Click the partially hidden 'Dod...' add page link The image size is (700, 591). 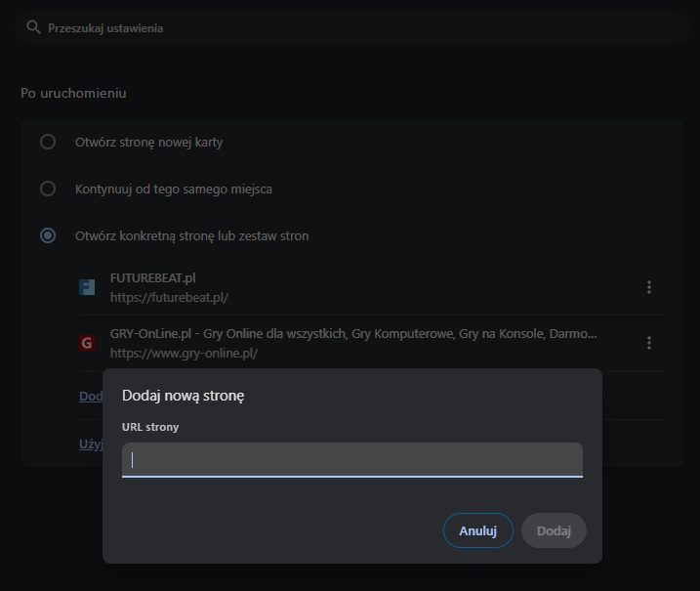click(90, 396)
